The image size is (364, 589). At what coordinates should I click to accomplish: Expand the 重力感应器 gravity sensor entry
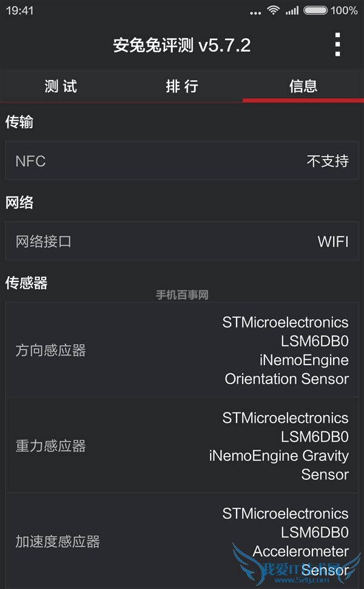[182, 446]
